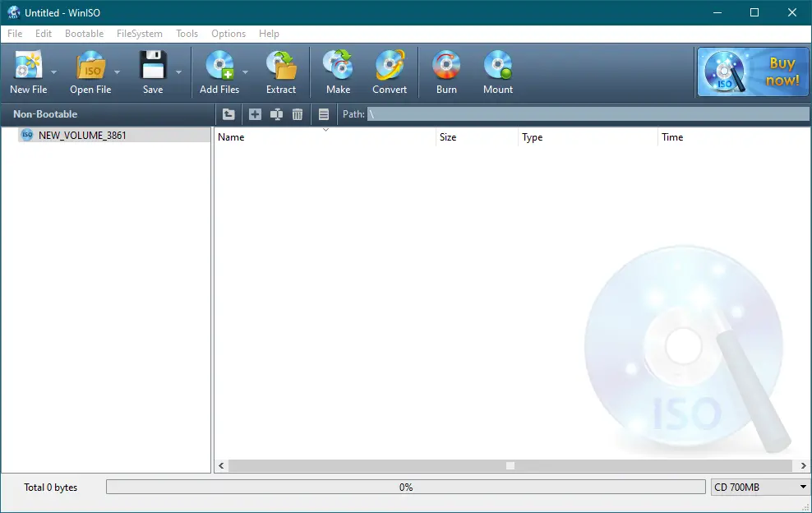Delete selection with the trash icon
The height and width of the screenshot is (513, 812).
tap(298, 114)
